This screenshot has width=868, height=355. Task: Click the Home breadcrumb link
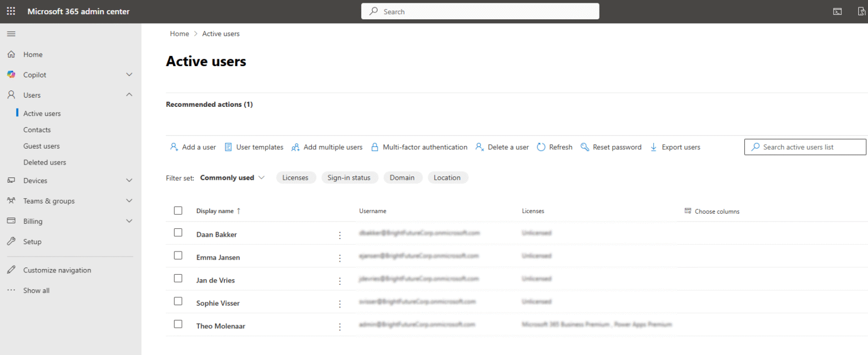coord(179,33)
